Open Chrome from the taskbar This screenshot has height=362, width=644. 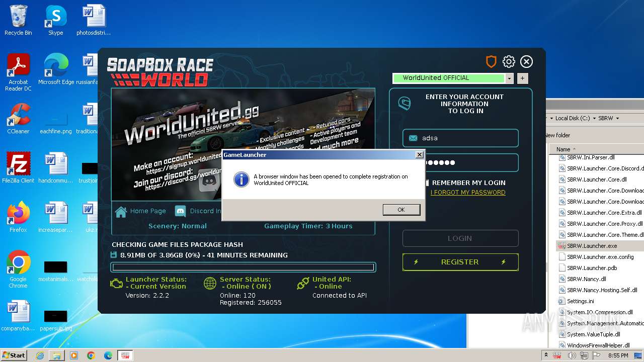pyautogui.click(x=91, y=355)
